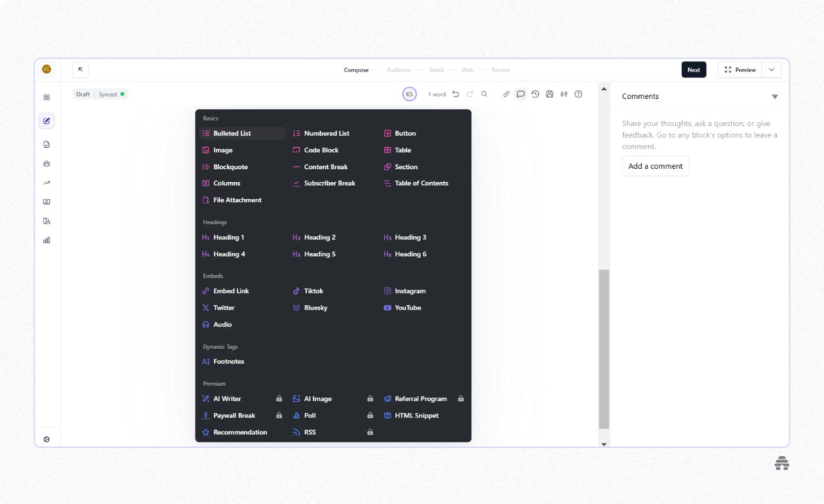Choose the Heading 1 block

pos(228,237)
